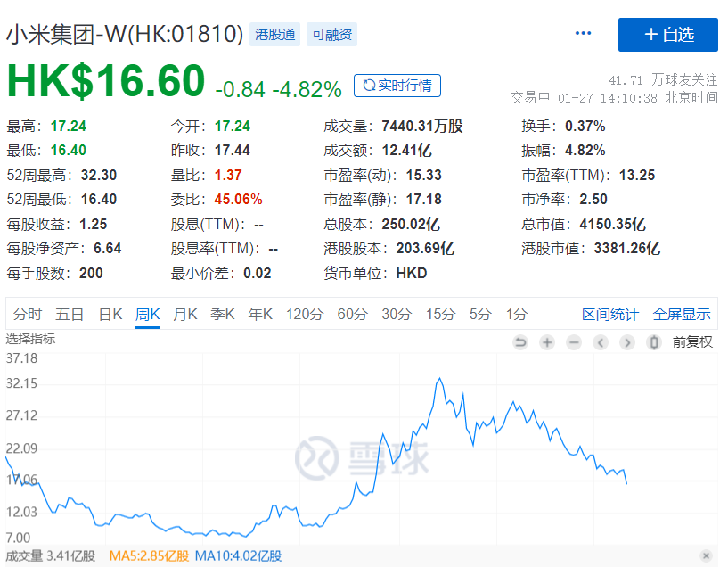Switch to the 分时 tab
The image size is (728, 567).
[28, 315]
